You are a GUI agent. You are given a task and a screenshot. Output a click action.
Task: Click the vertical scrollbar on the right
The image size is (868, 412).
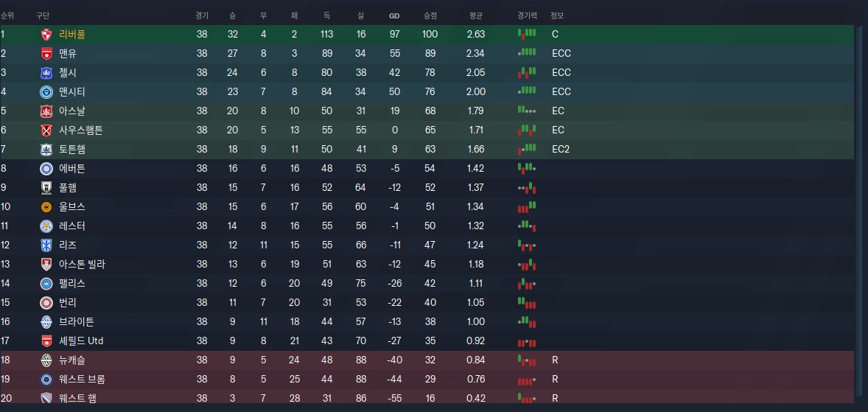861,206
